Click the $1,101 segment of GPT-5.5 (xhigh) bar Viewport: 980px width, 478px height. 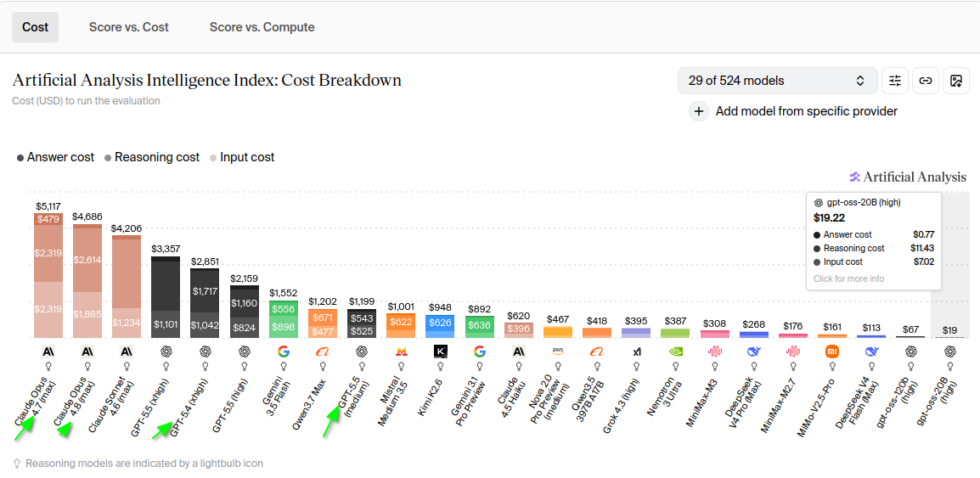(x=166, y=324)
